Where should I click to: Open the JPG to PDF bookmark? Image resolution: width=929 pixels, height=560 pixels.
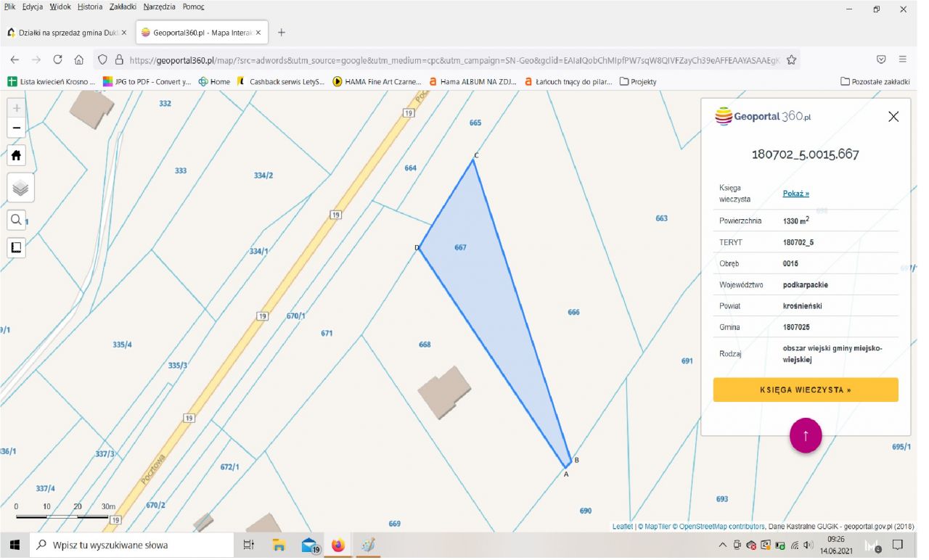tap(147, 82)
